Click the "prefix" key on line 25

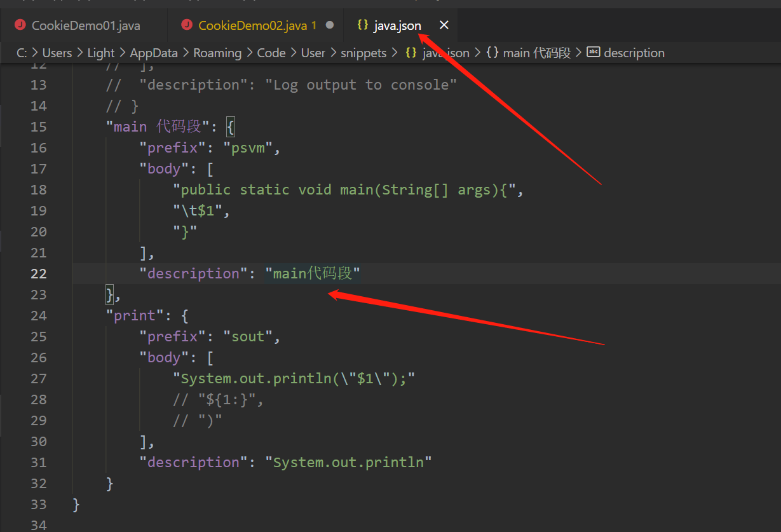(x=173, y=336)
